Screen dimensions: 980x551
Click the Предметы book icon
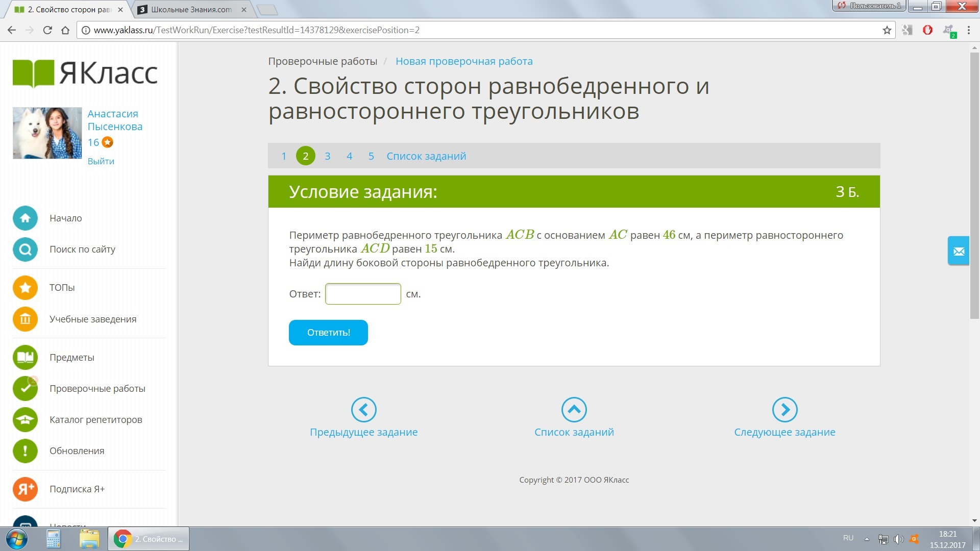pos(25,358)
